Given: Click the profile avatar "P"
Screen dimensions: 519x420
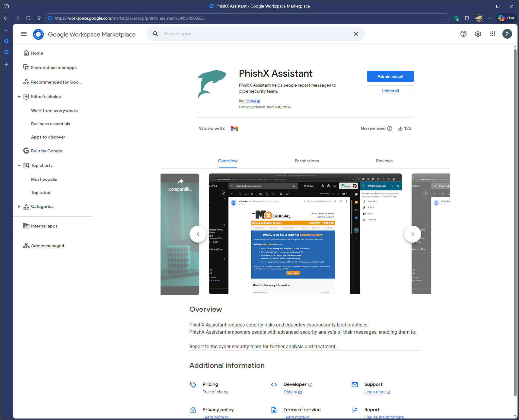Looking at the screenshot, I should click(507, 34).
